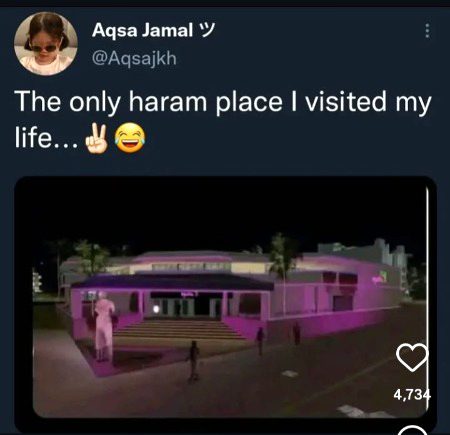Click the ツ symbol after the name
The height and width of the screenshot is (435, 450).
pyautogui.click(x=206, y=30)
